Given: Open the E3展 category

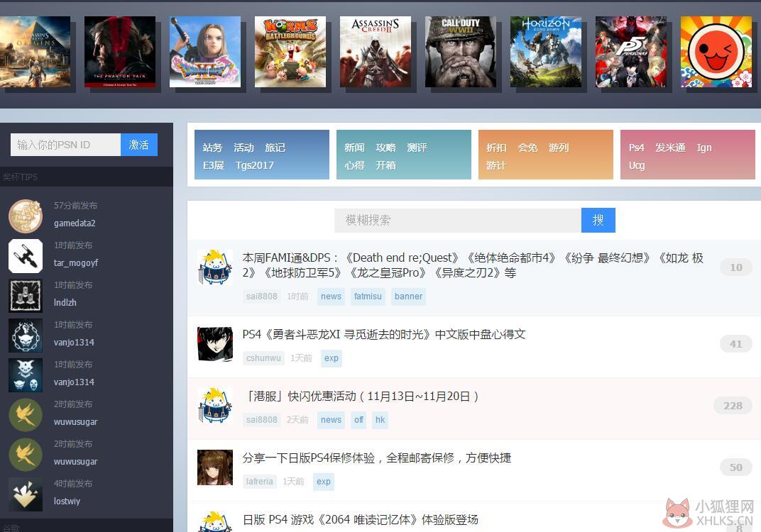Looking at the screenshot, I should pyautogui.click(x=214, y=165).
